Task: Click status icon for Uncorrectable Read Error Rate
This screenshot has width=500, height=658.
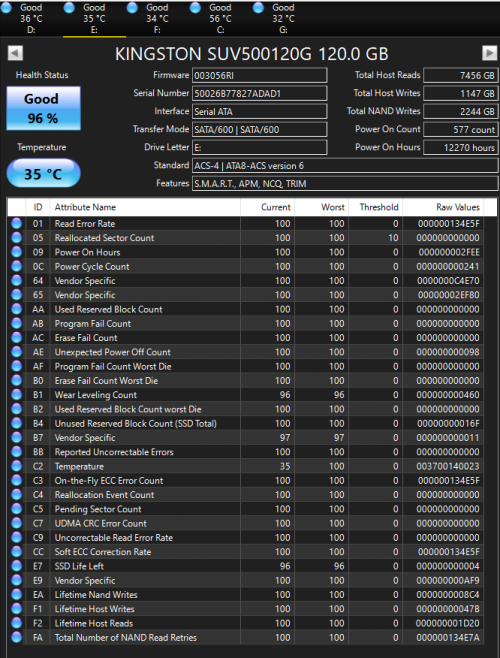Action: [x=16, y=538]
